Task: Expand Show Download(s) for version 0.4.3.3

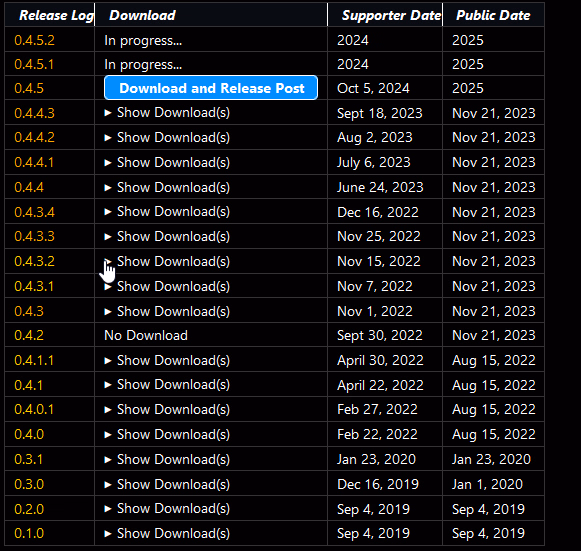Action: pos(167,236)
